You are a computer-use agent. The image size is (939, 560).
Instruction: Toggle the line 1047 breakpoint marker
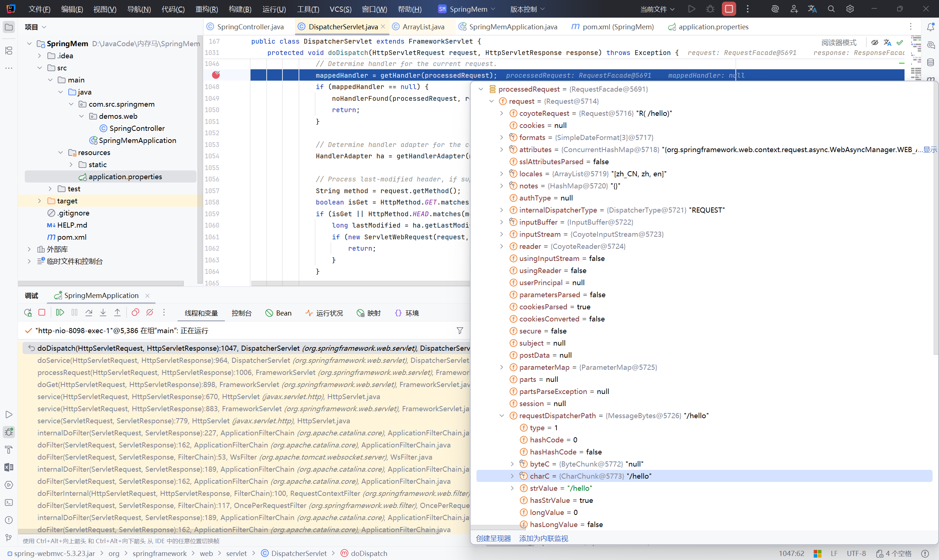[x=216, y=75]
